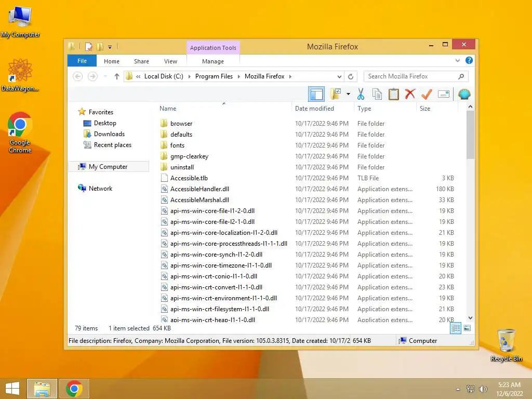Select Downloads in the navigation pane

[109, 134]
